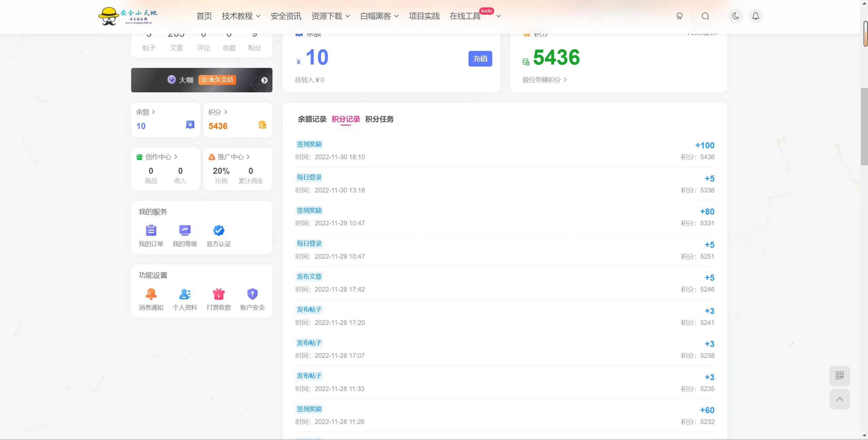The width and height of the screenshot is (868, 440).
Task: Click 签到奖励 tag dated 2022-11-28 11:26
Action: (309, 409)
